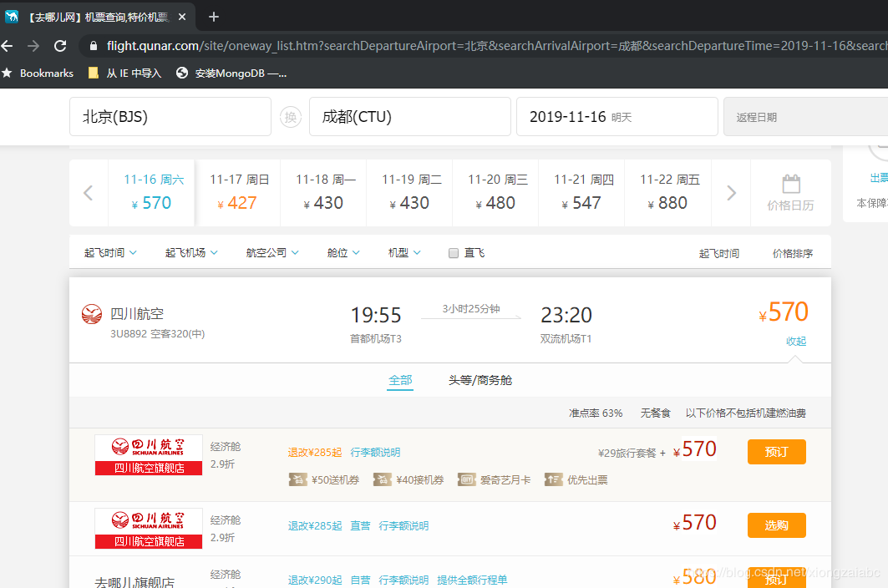The height and width of the screenshot is (588, 888).
Task: Sort results by 价格排序
Action: pos(792,253)
